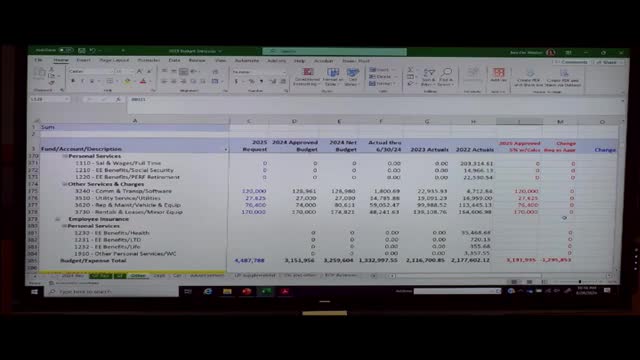Click the Comments button
The width and height of the screenshot is (640, 360).
tap(572, 62)
